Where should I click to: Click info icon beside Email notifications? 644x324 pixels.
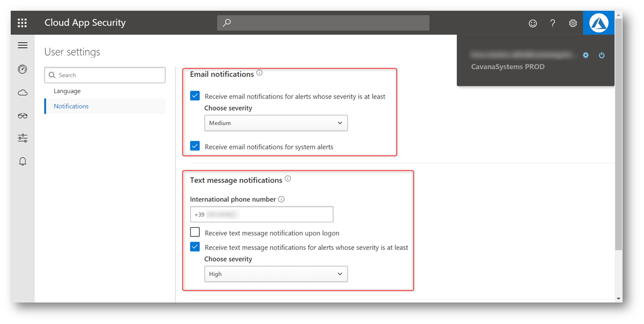(259, 73)
